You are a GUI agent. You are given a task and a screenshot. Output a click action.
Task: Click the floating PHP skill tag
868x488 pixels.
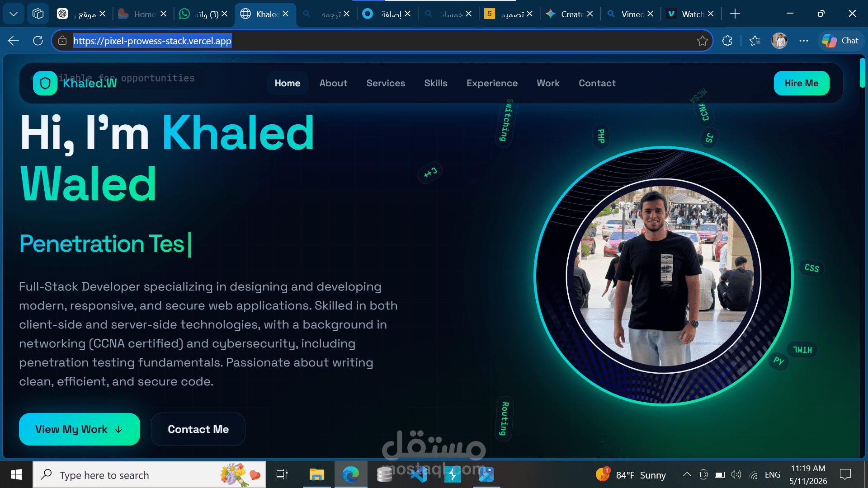pyautogui.click(x=601, y=136)
